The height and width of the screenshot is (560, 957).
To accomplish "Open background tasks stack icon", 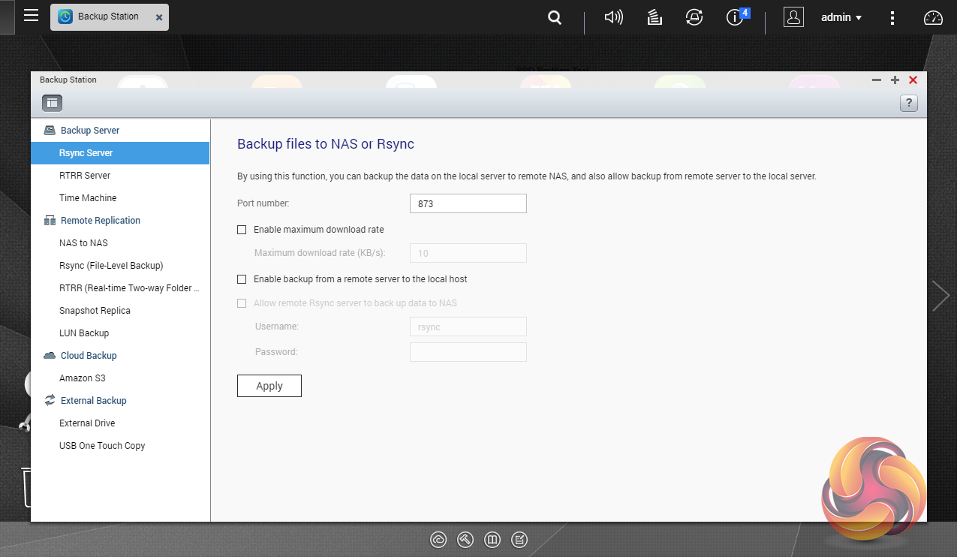I will [654, 17].
